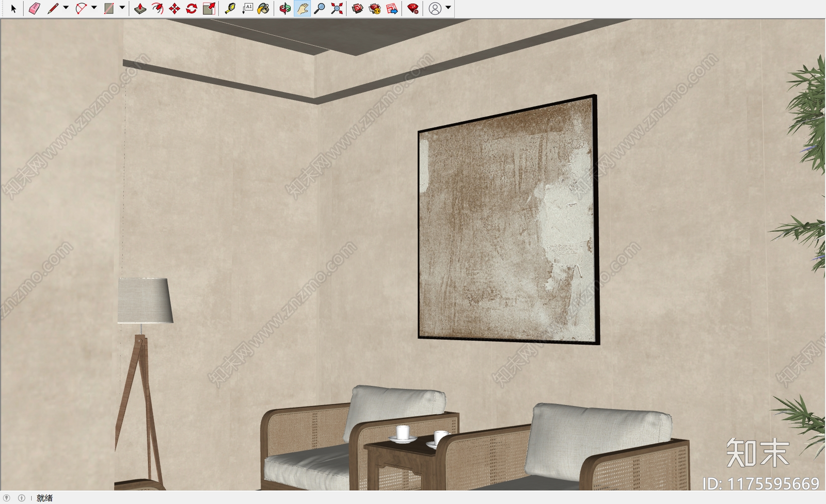This screenshot has height=504, width=826.
Task: Select the Eraser tool
Action: pyautogui.click(x=34, y=8)
